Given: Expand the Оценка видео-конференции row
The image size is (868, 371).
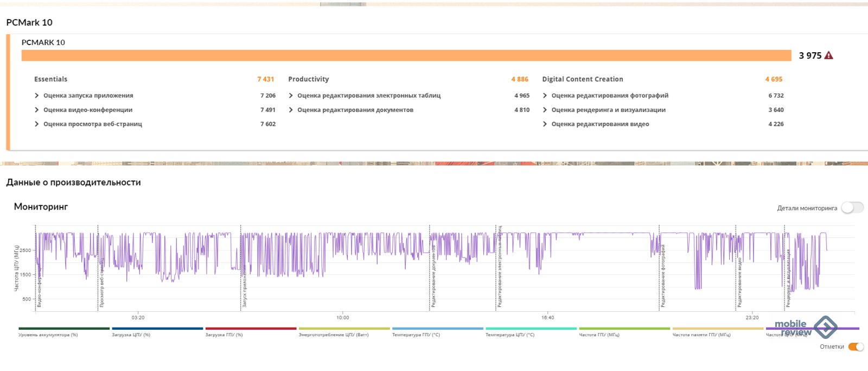Looking at the screenshot, I should pos(37,110).
